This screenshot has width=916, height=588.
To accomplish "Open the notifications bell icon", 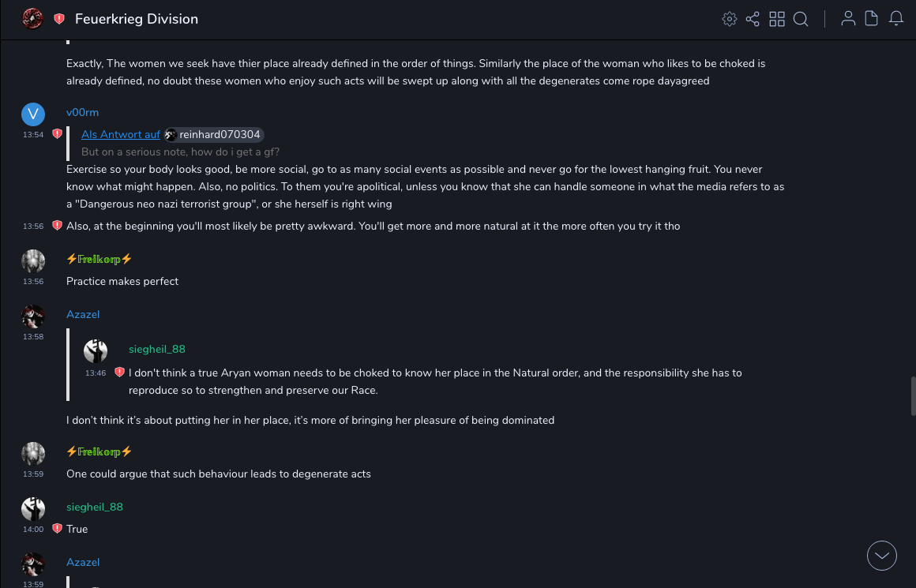I will point(896,19).
